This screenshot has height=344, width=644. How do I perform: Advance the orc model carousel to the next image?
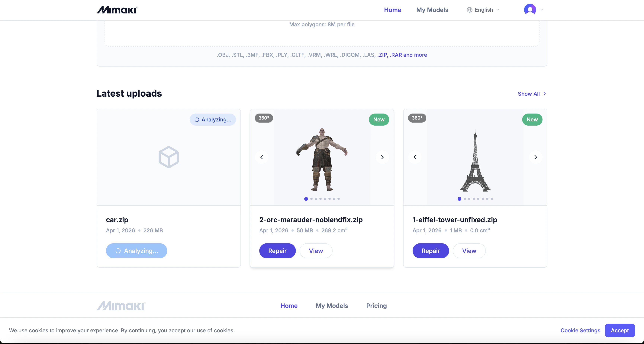pyautogui.click(x=382, y=157)
